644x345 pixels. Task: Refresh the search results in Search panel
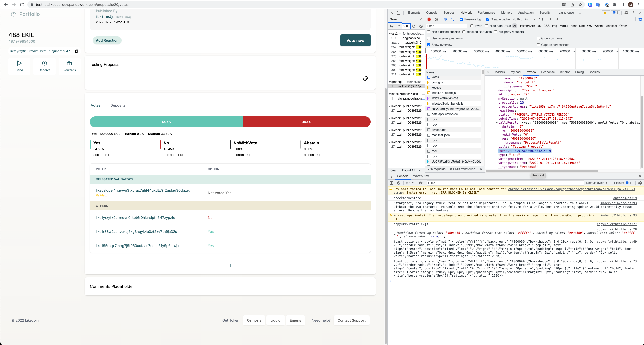click(414, 26)
